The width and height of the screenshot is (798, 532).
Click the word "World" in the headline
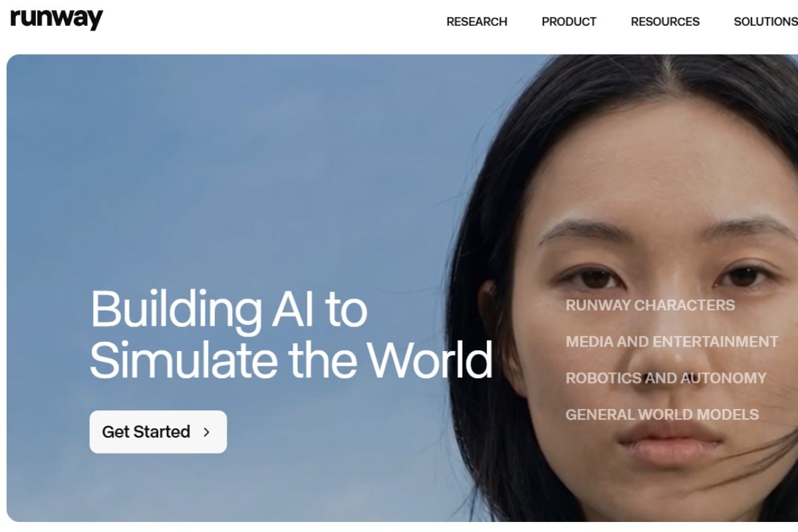click(x=430, y=360)
